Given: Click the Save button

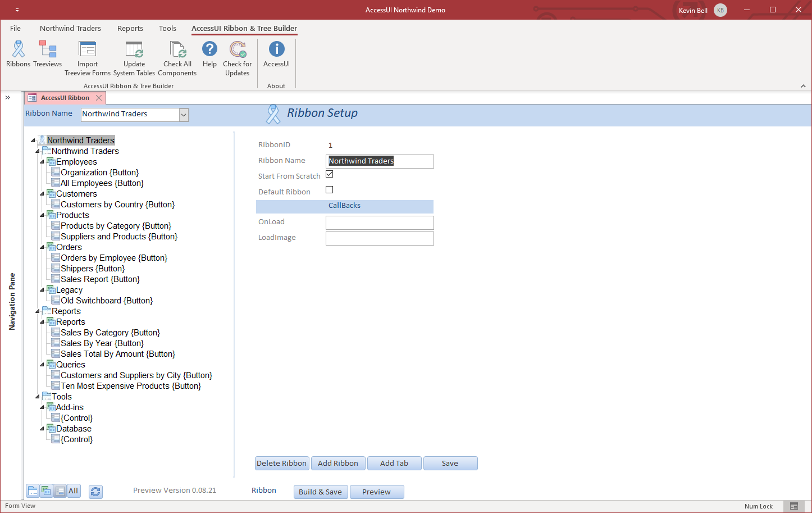Looking at the screenshot, I should (x=450, y=464).
